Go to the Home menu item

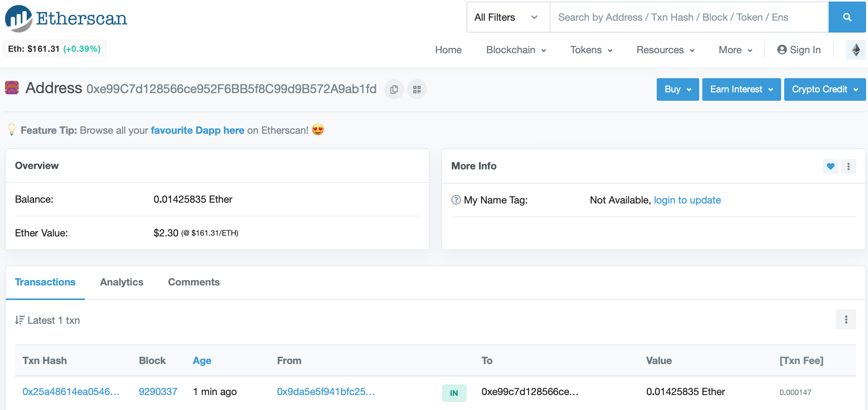(x=448, y=50)
